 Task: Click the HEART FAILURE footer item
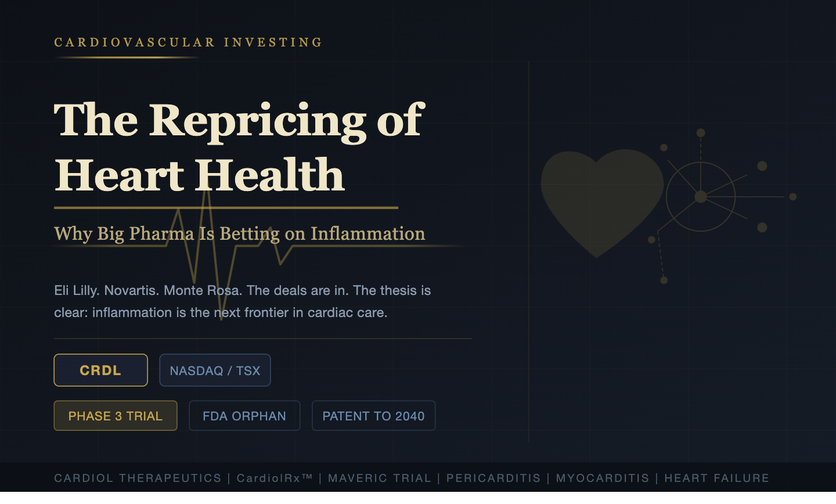pyautogui.click(x=716, y=478)
